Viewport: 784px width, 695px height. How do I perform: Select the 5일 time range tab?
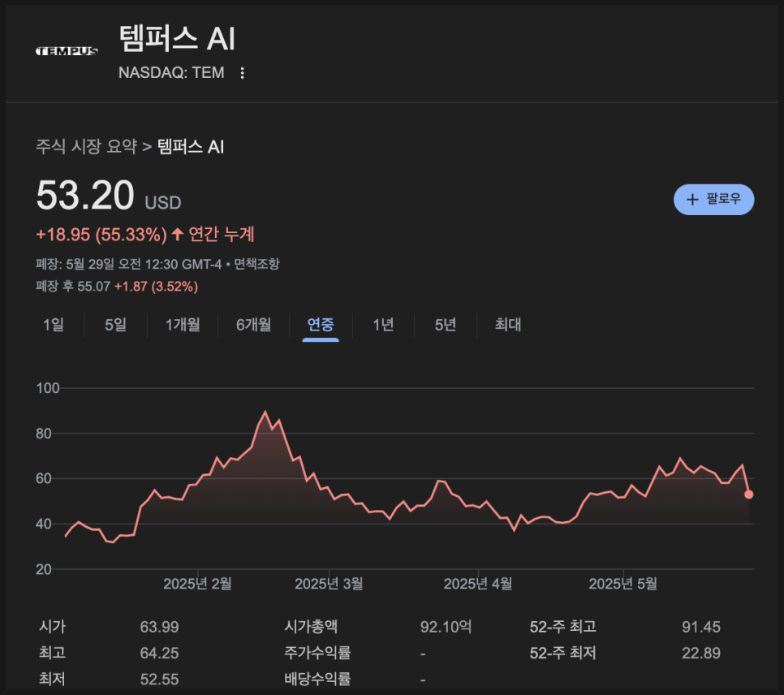point(115,325)
